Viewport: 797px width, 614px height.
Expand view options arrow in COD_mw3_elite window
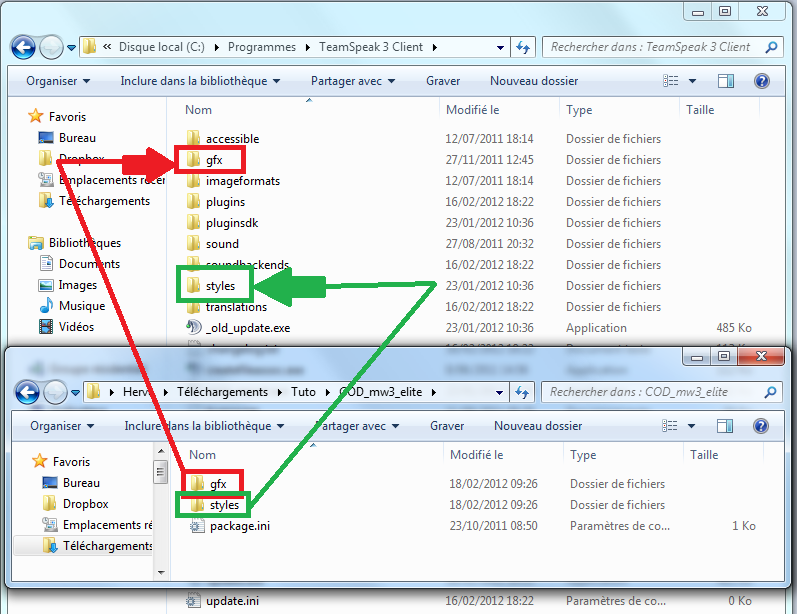coord(691,426)
